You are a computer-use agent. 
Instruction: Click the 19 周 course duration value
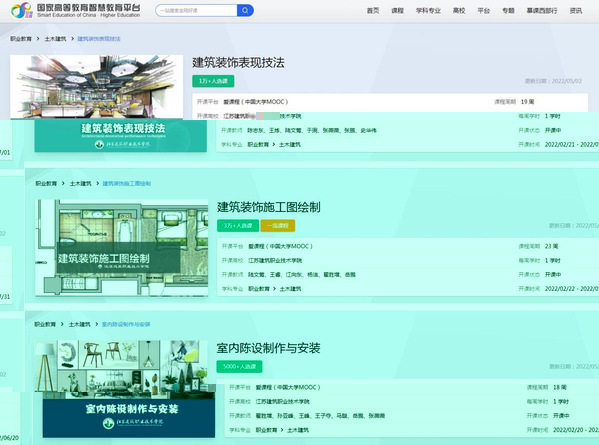coord(528,102)
